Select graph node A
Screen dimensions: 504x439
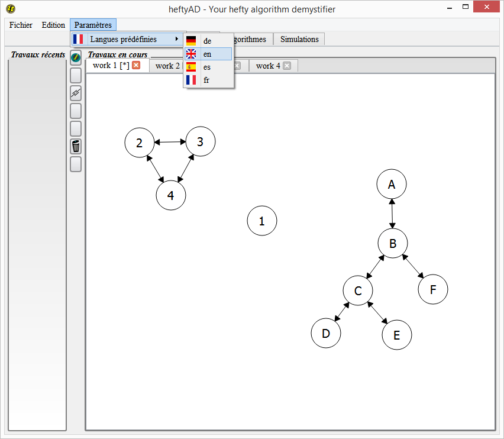pos(392,184)
